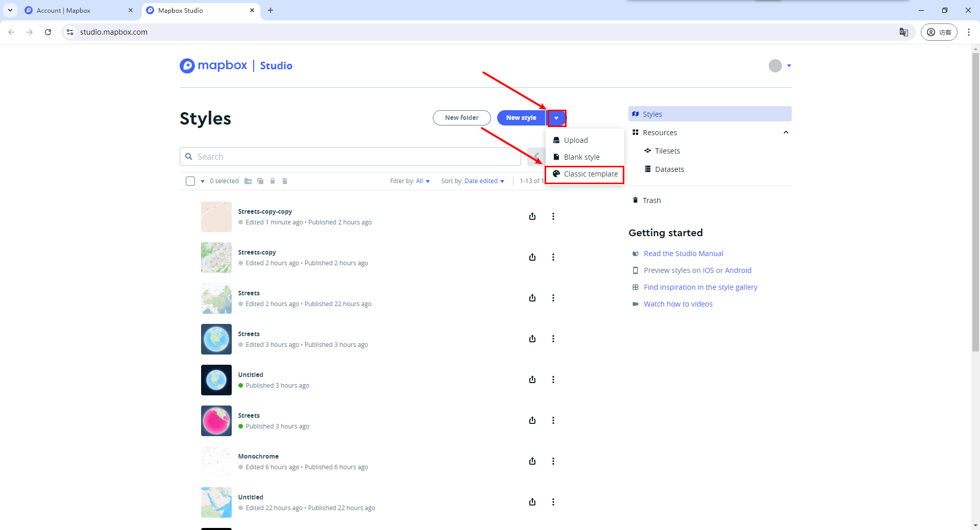Select Classic template from the menu
The width and height of the screenshot is (980, 530).
pyautogui.click(x=585, y=174)
